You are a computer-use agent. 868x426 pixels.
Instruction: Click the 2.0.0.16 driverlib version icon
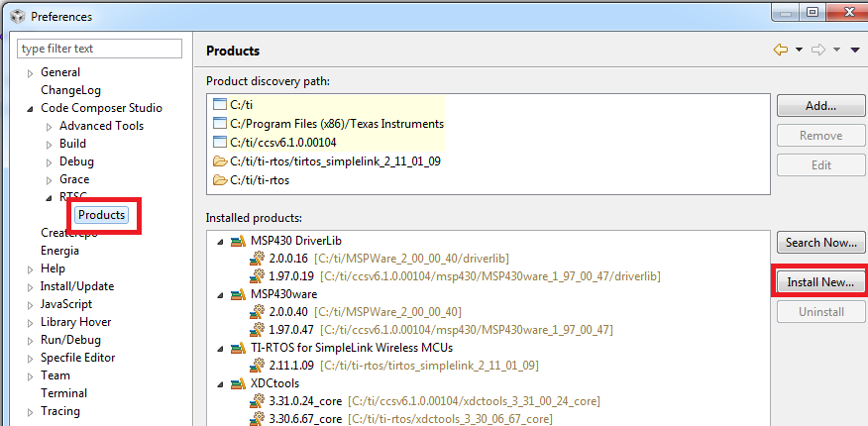click(258, 259)
